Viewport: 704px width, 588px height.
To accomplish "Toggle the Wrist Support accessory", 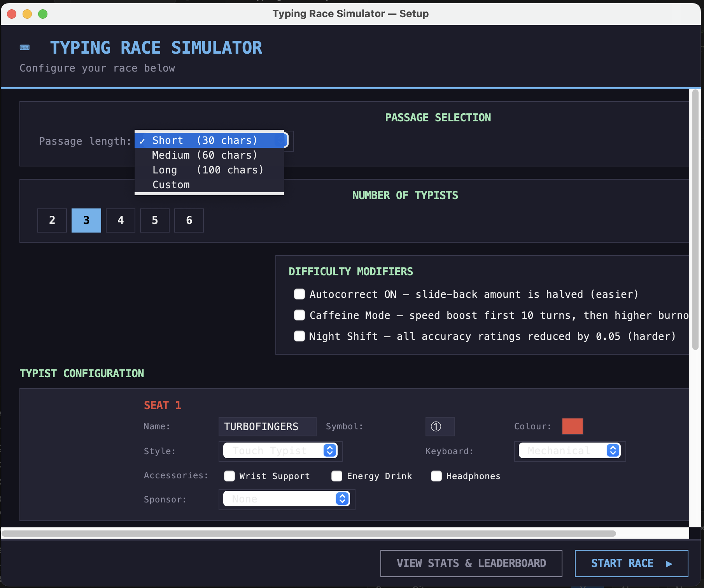I will 229,476.
